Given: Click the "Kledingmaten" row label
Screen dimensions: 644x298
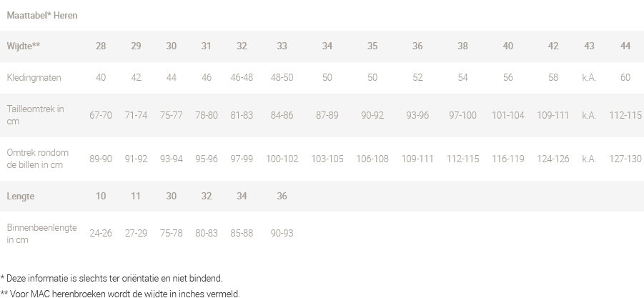Looking at the screenshot, I should pyautogui.click(x=34, y=77).
